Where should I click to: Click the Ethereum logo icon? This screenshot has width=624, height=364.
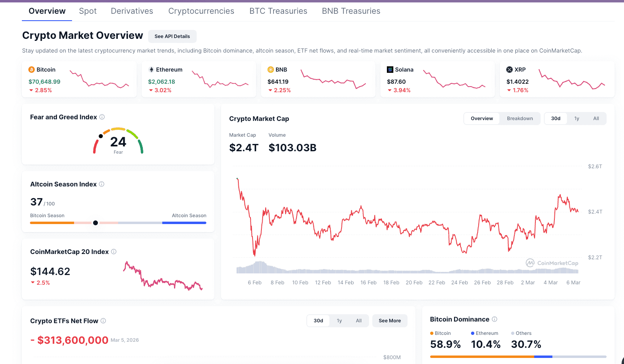151,70
